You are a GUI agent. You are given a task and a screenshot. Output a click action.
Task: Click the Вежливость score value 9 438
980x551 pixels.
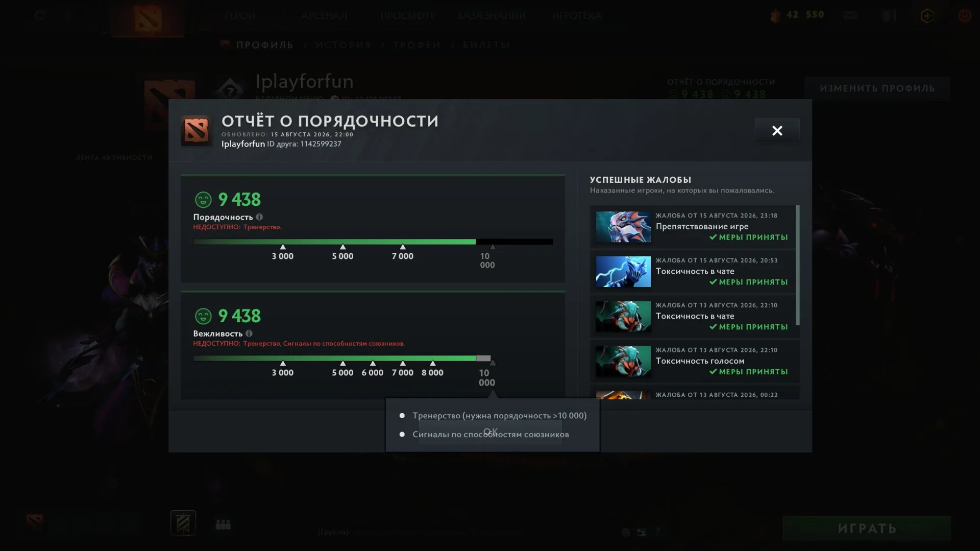[x=239, y=316]
